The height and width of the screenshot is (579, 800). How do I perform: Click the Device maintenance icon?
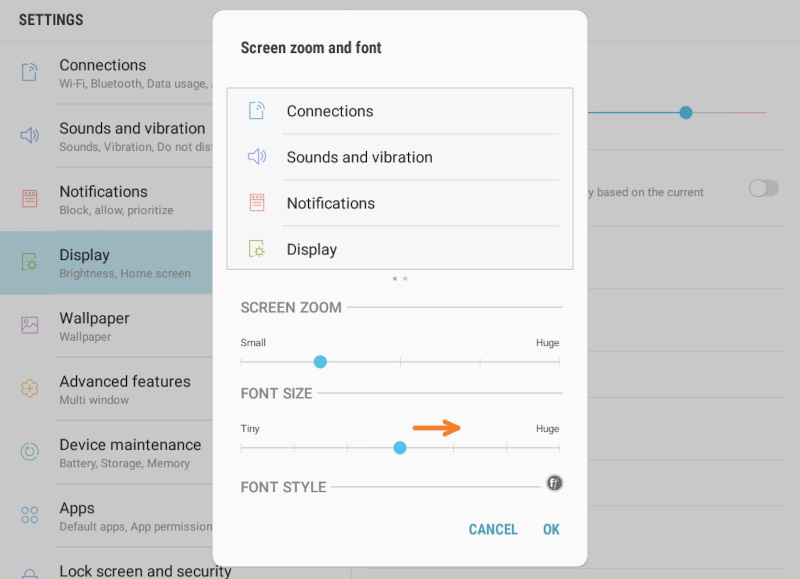(30, 451)
